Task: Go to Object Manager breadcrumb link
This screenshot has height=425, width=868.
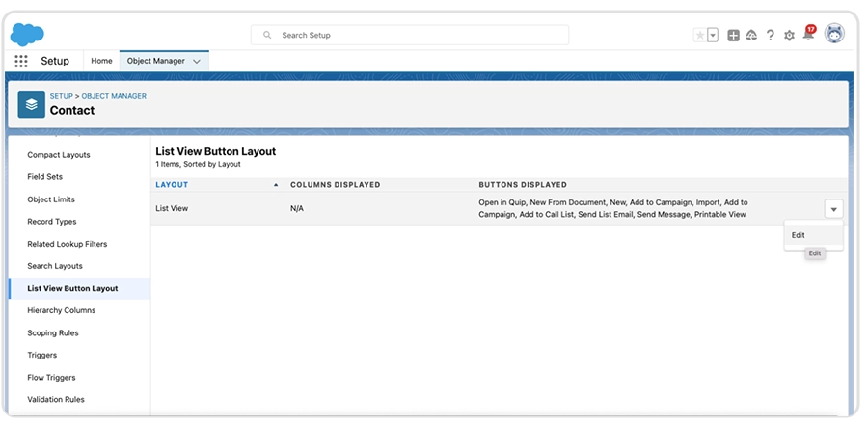Action: coord(114,96)
